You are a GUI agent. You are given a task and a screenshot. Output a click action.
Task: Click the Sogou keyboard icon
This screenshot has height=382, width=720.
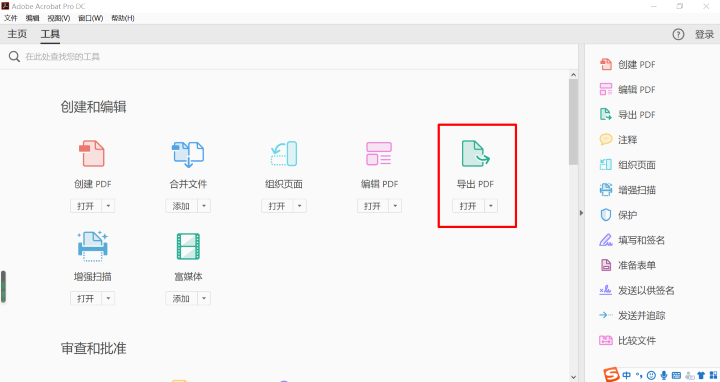(x=676, y=375)
